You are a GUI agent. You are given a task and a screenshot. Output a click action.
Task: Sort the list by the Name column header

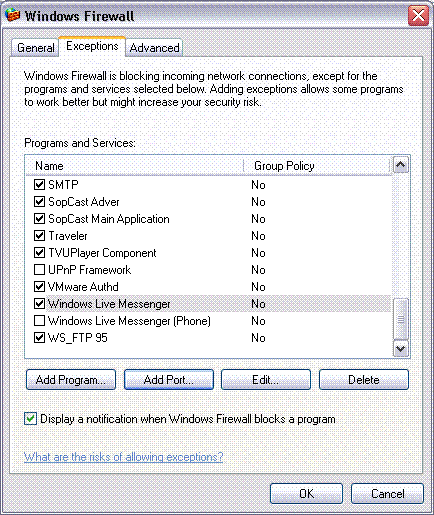(134, 166)
